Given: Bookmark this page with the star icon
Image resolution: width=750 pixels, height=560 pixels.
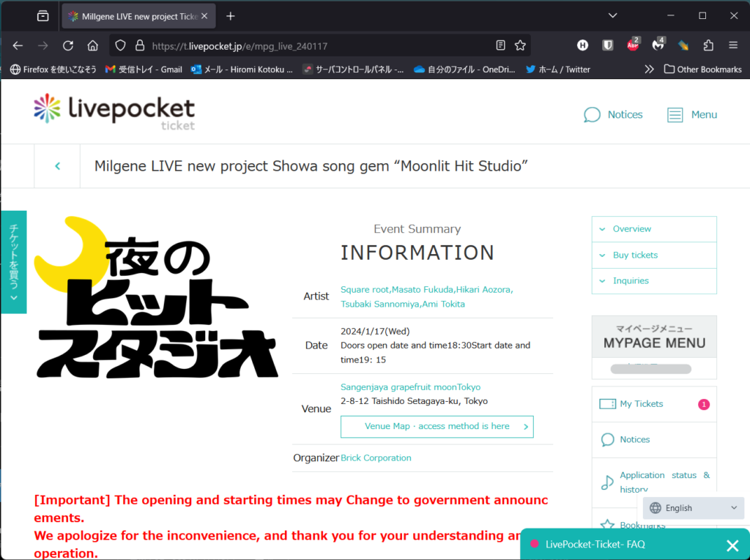Looking at the screenshot, I should pos(520,45).
